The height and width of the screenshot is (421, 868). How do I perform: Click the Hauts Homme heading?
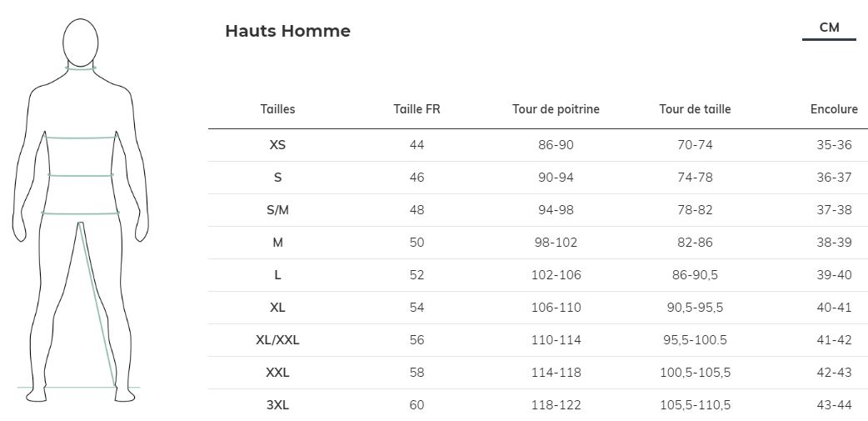point(288,31)
